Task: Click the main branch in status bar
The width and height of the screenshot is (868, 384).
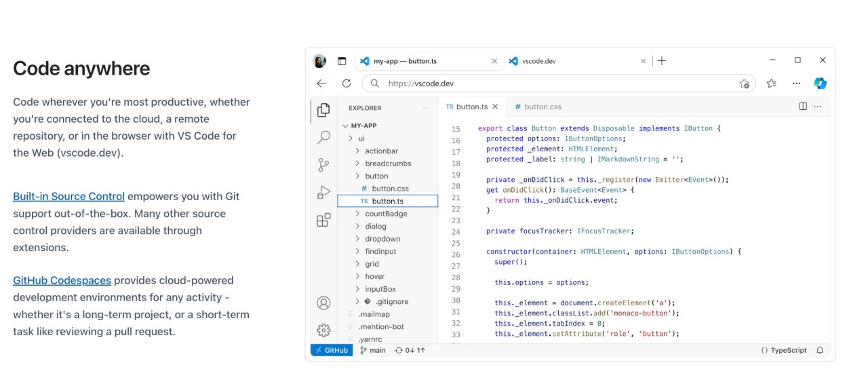Action: pyautogui.click(x=373, y=350)
